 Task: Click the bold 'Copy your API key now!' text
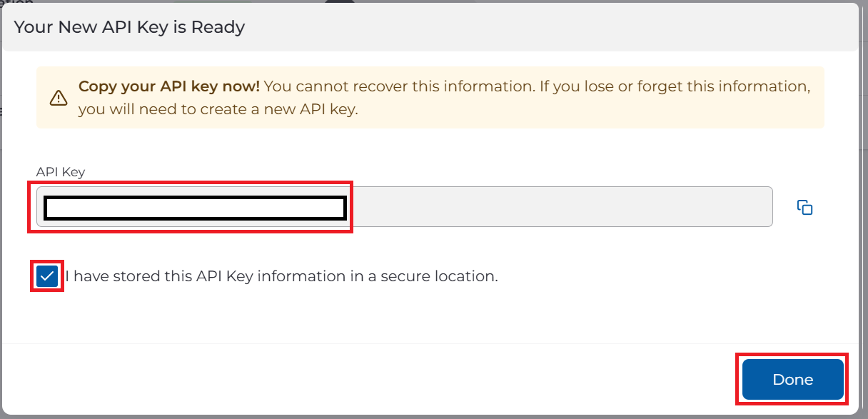pyautogui.click(x=169, y=86)
